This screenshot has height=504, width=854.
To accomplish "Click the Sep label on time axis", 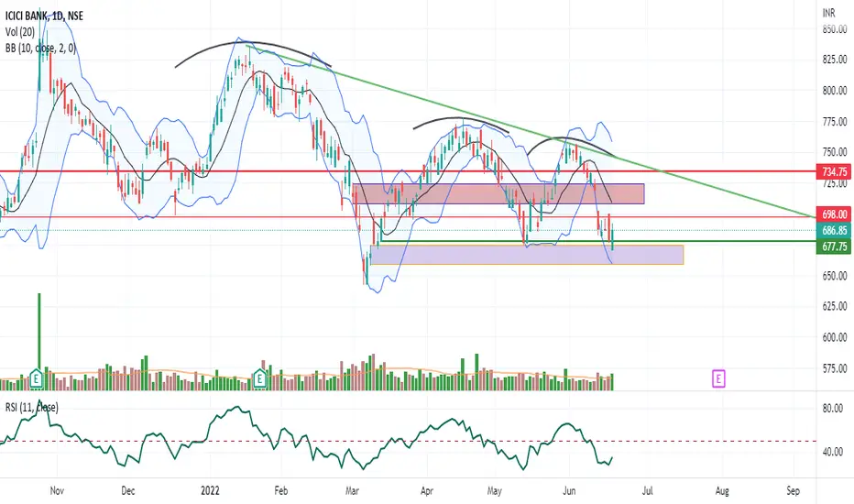I will pos(793,491).
